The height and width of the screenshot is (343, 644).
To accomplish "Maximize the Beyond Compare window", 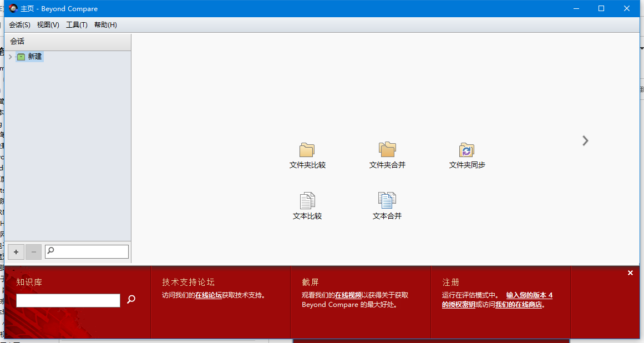I will [601, 8].
